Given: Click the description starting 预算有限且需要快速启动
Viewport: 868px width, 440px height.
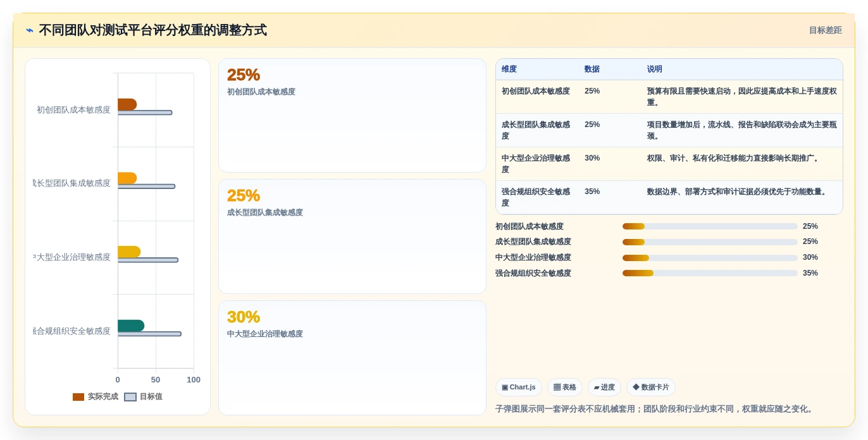Looking at the screenshot, I should (741, 97).
